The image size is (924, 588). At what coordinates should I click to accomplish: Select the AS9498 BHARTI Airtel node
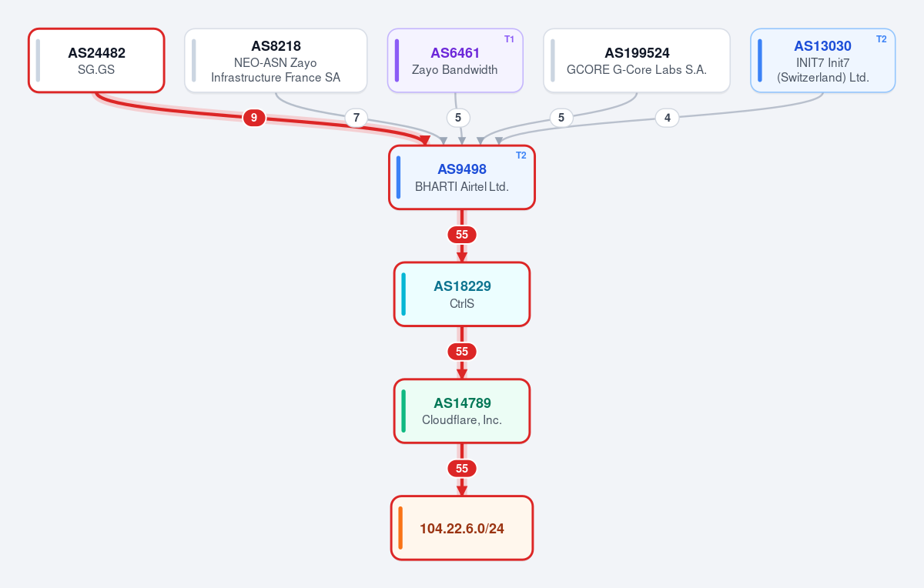coord(462,177)
